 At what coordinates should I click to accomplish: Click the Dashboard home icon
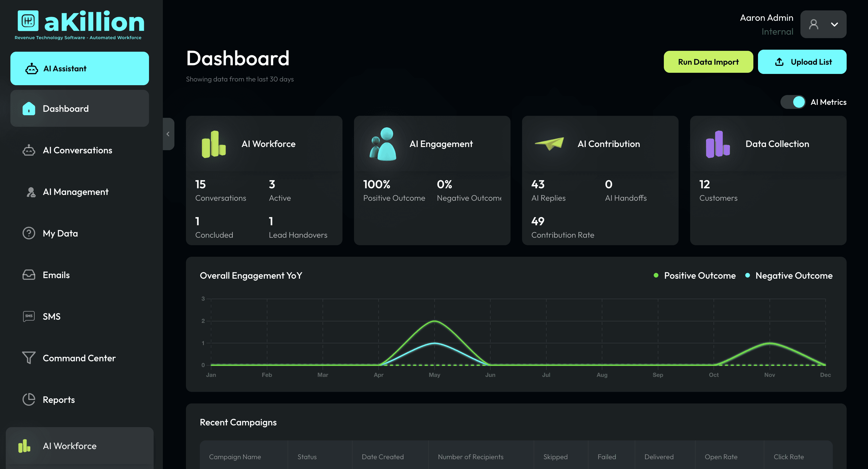(29, 109)
